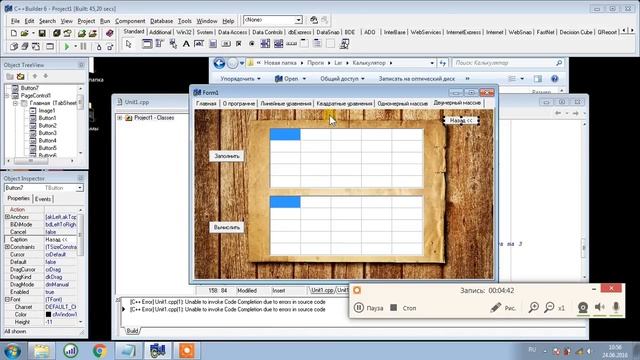Open Google Chrome from the taskbar
The height and width of the screenshot is (360, 640).
99,351
